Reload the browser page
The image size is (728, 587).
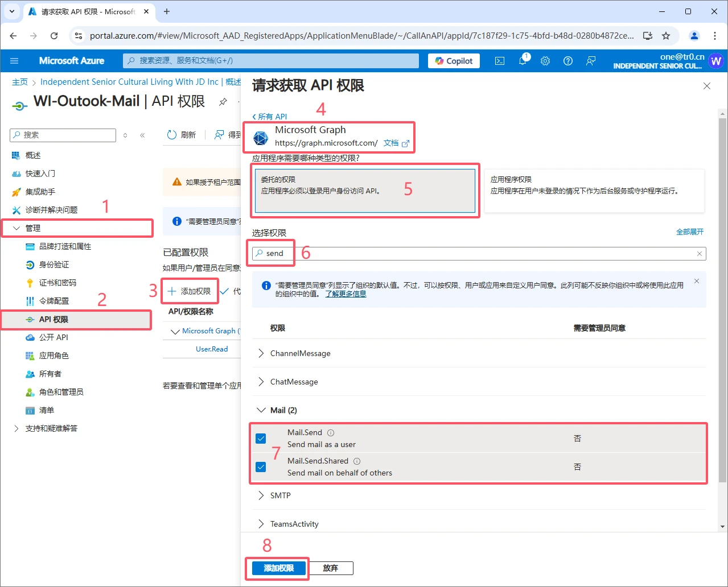click(x=54, y=36)
